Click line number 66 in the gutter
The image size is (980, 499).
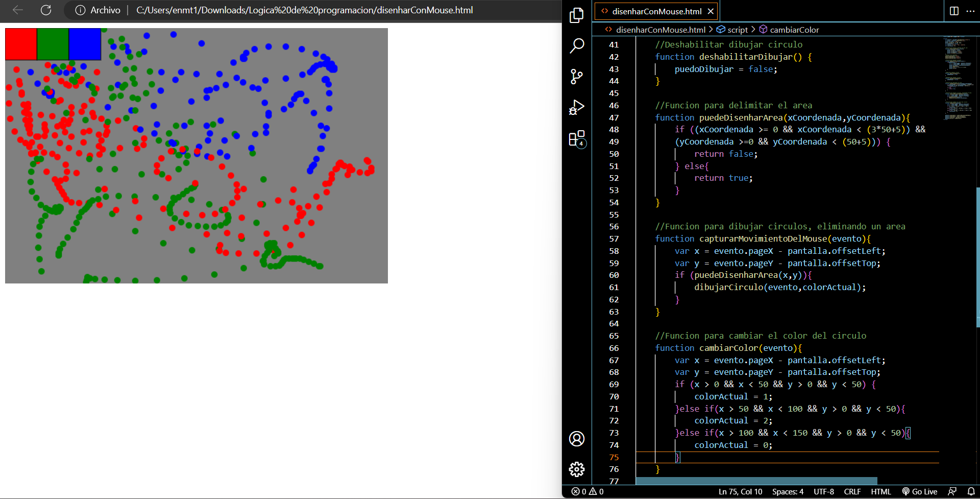coord(614,348)
